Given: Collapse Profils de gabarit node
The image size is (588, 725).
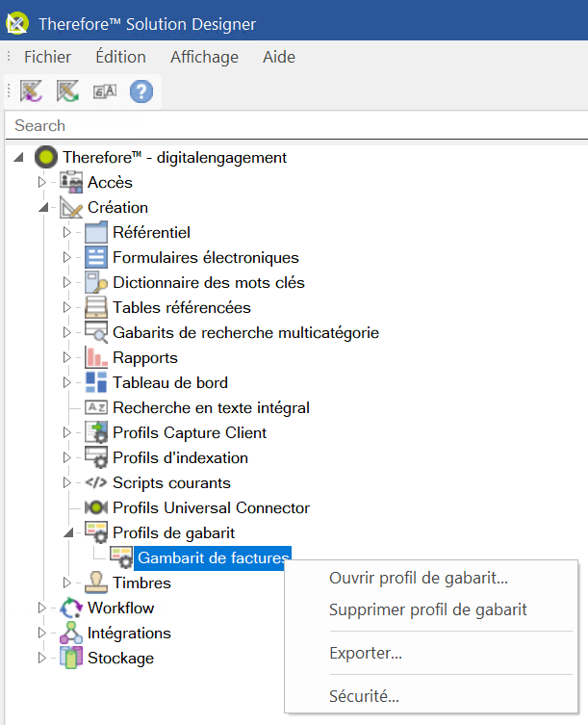Looking at the screenshot, I should (x=68, y=533).
